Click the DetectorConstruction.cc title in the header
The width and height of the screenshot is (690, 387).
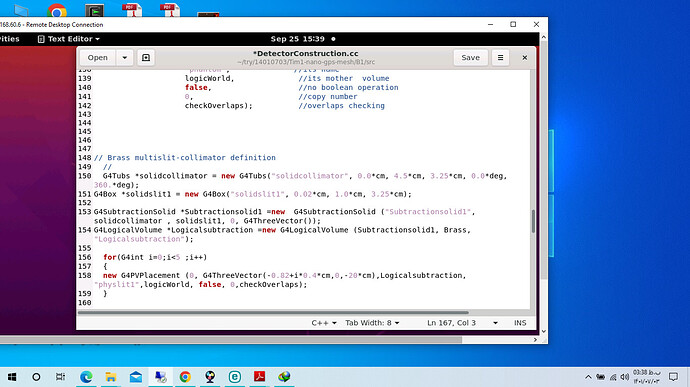306,53
